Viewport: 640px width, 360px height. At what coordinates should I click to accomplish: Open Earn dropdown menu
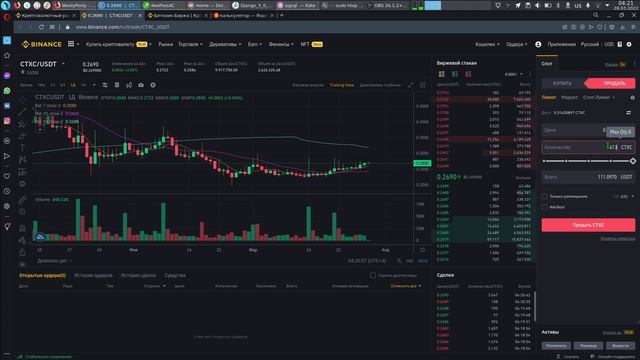[255, 44]
